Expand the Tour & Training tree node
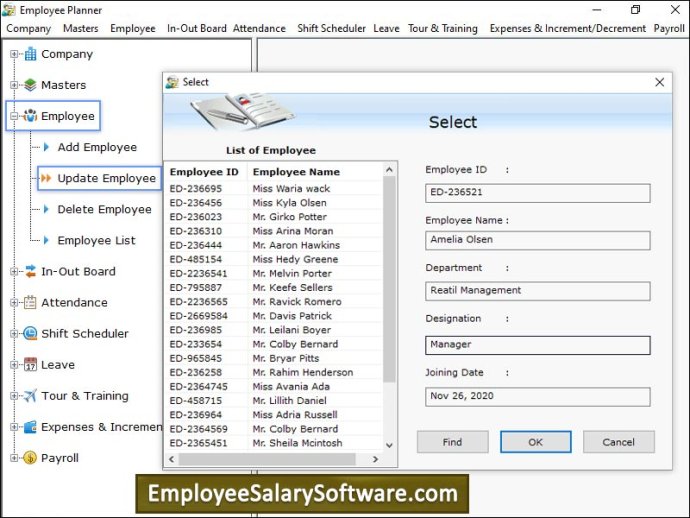 [x=14, y=396]
